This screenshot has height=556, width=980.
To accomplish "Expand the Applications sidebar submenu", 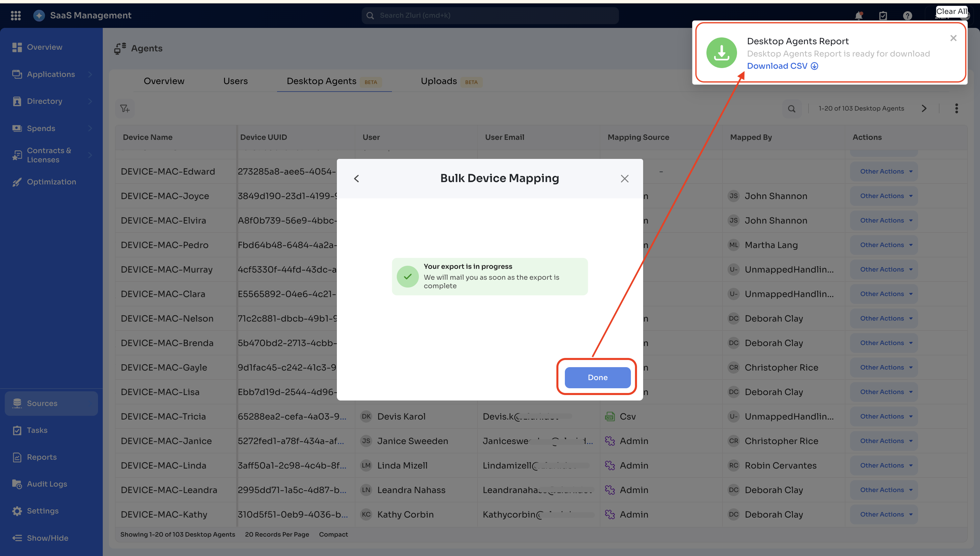I will (90, 74).
